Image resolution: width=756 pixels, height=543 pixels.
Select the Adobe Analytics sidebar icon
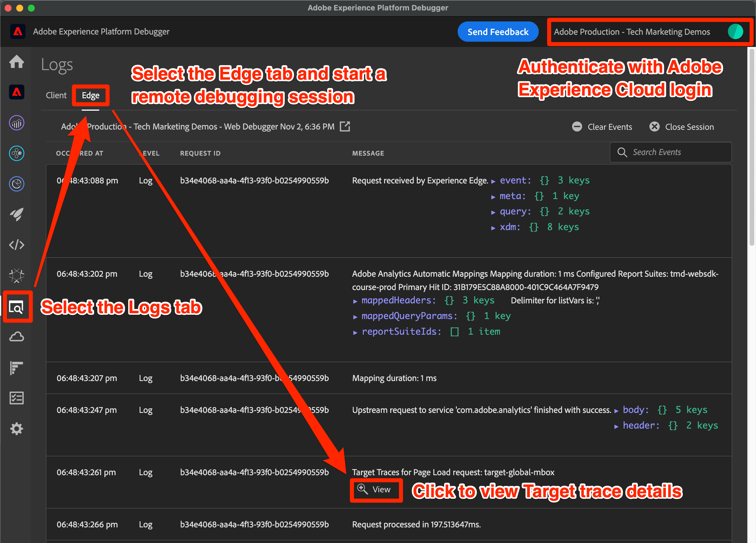[16, 123]
